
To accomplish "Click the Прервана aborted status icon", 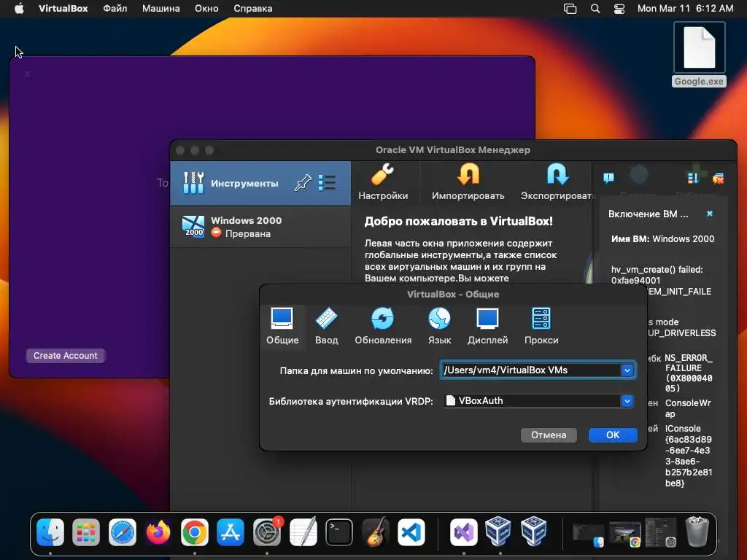I will click(x=216, y=233).
